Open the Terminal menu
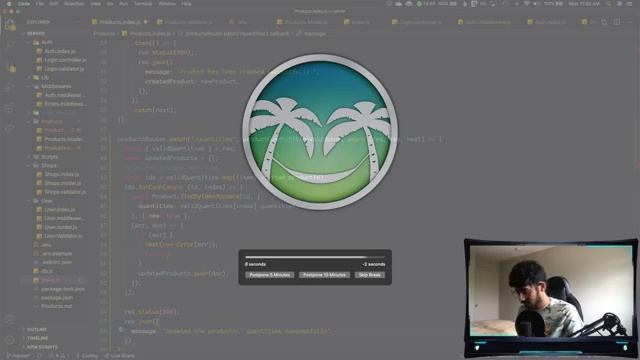 tap(143, 4)
